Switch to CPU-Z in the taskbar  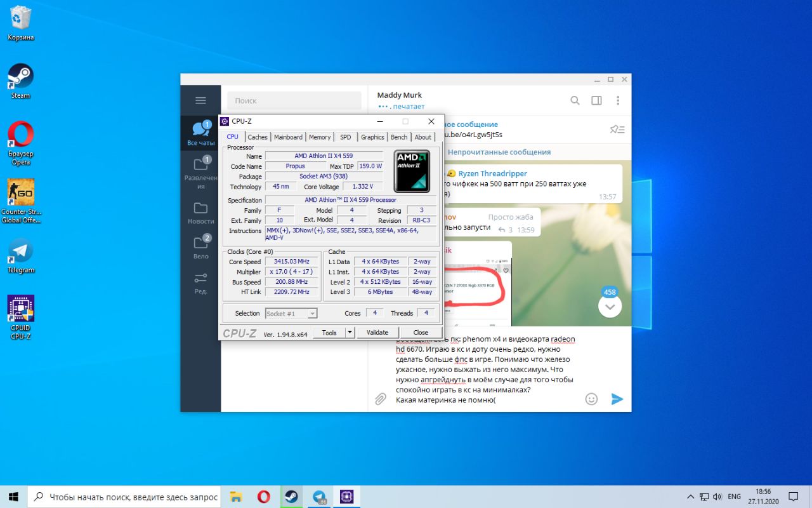347,497
